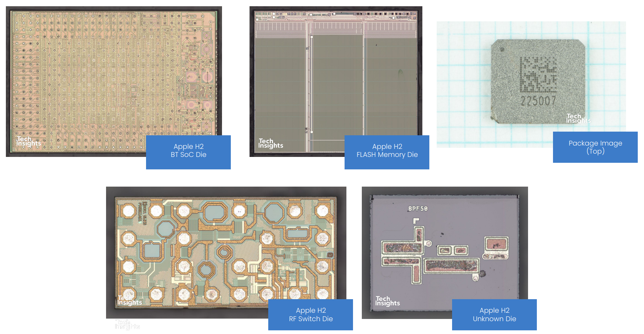
Task: Click the Apple H2 BT SoC die photo
Action: coord(114,81)
